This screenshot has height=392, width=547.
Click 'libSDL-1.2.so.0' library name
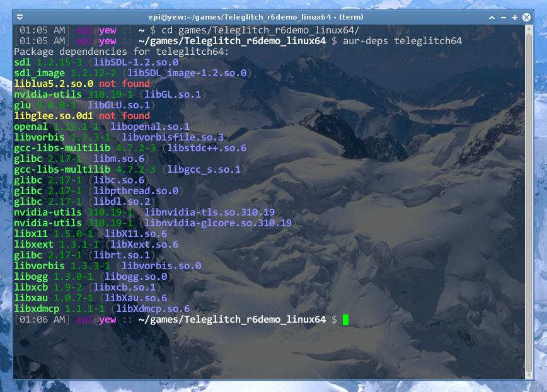click(136, 62)
